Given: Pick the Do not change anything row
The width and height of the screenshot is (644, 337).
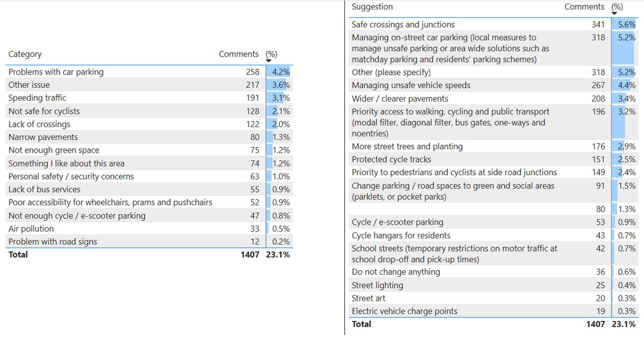Looking at the screenshot, I should pyautogui.click(x=396, y=272).
